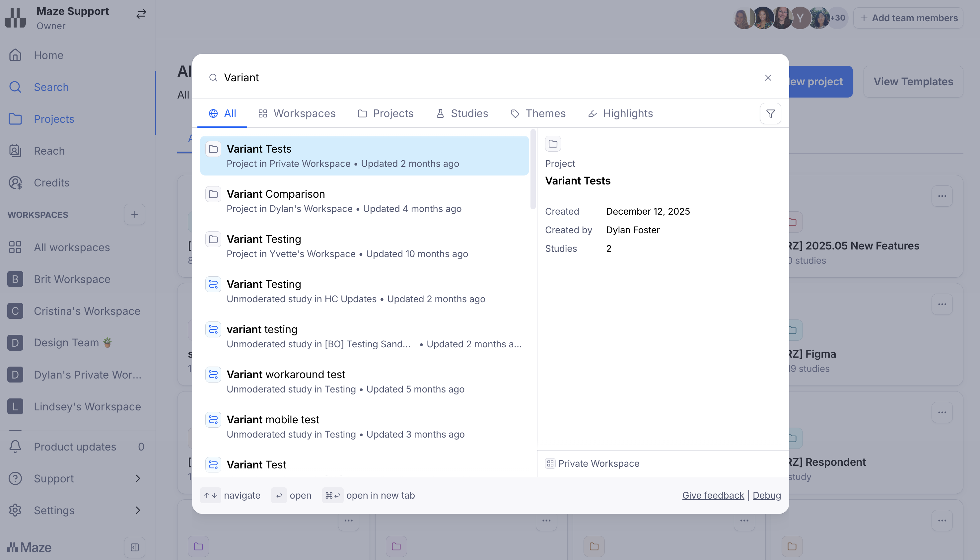The image size is (980, 560).
Task: Click the Give feedback link
Action: pyautogui.click(x=713, y=495)
